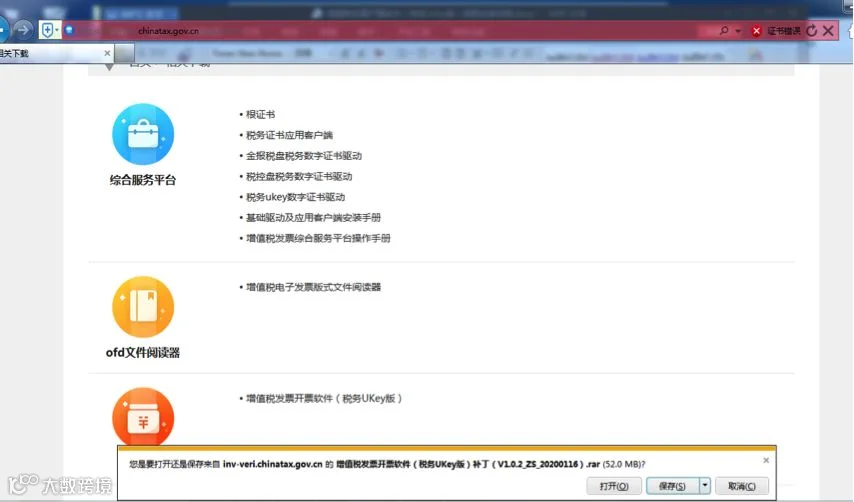
Task: Open the 税务证书应用客户端 link
Action: pos(289,135)
